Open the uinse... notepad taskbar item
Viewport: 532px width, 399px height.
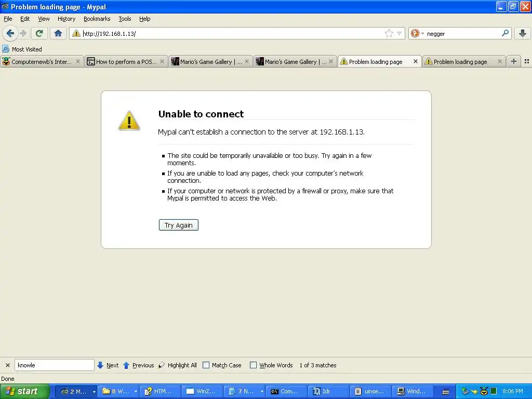370,391
